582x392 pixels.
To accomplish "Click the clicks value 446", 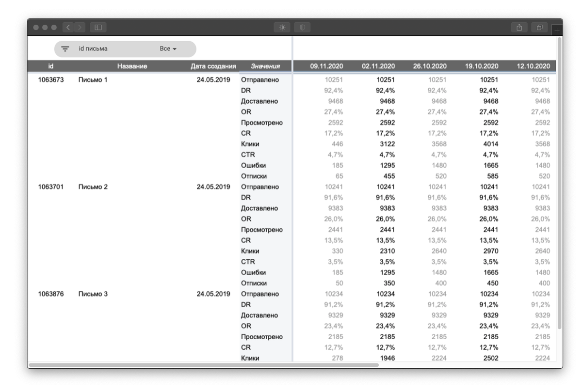I will click(x=337, y=144).
